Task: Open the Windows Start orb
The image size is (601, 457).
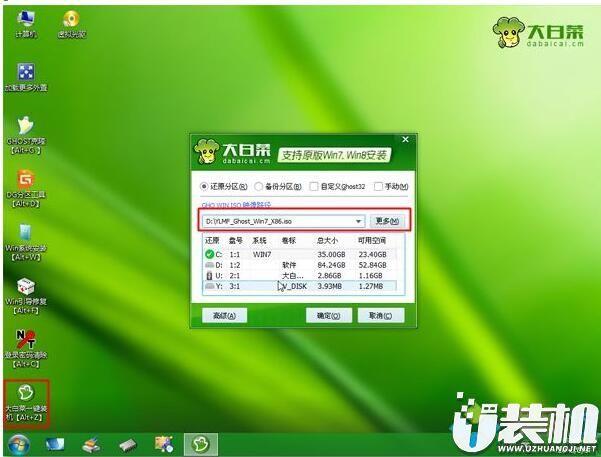Action: 18,445
